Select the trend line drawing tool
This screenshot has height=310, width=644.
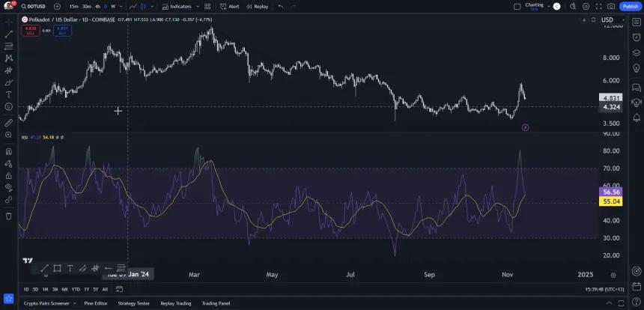point(9,34)
